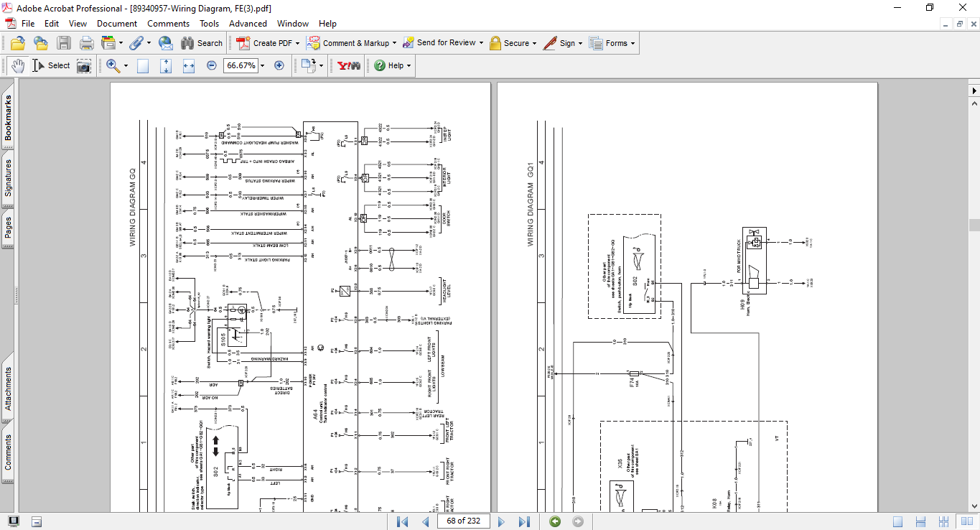The image size is (980, 530).
Task: Open the Advanced menu
Action: (248, 24)
